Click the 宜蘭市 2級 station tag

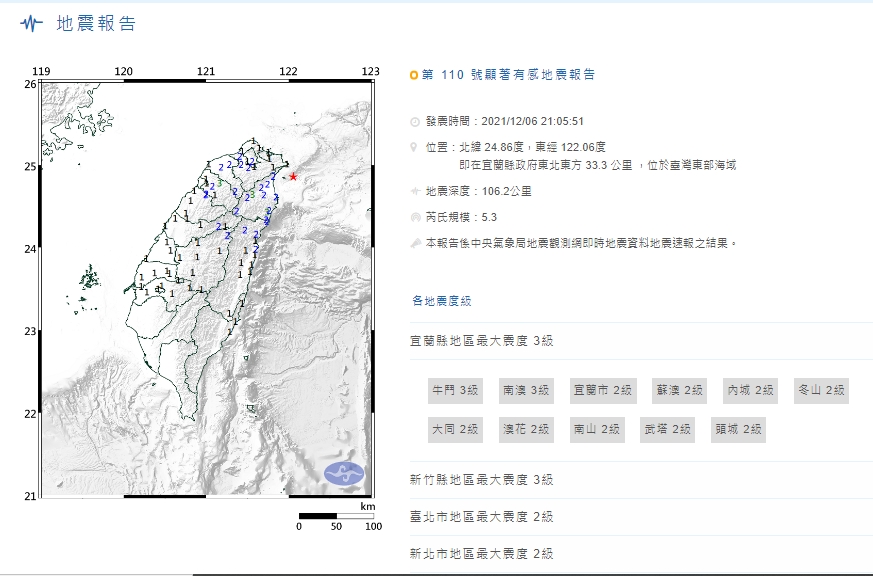[x=603, y=391]
